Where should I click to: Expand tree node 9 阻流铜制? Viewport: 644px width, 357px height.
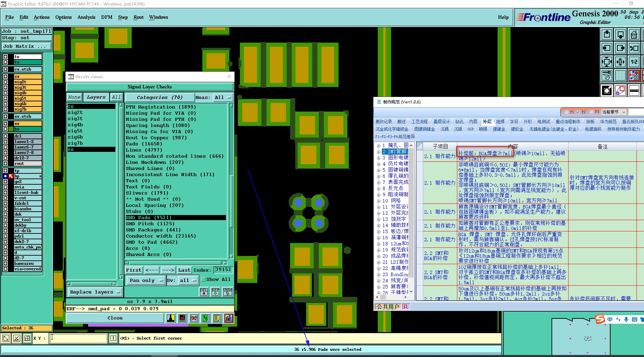378,195
